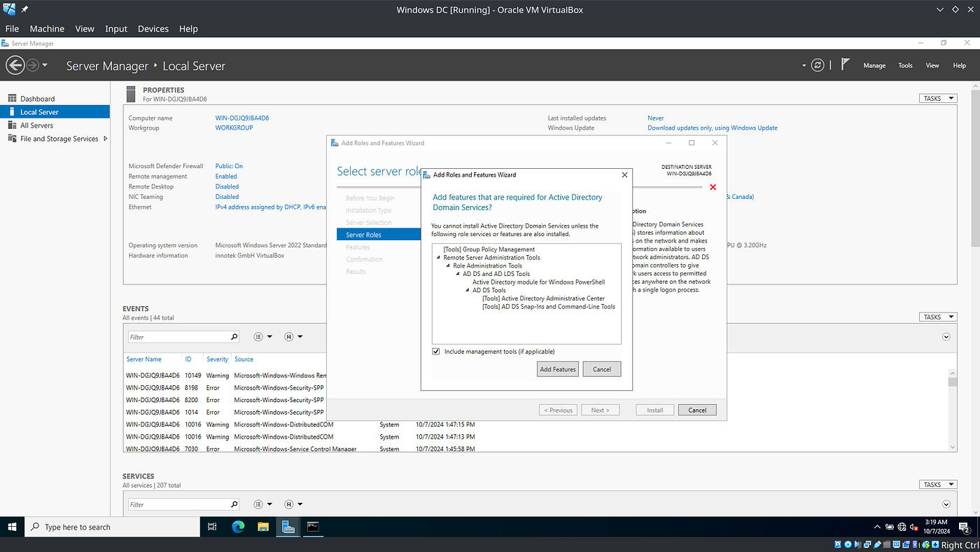Select Local Server in sidebar
The width and height of the screenshot is (980, 552).
click(55, 112)
